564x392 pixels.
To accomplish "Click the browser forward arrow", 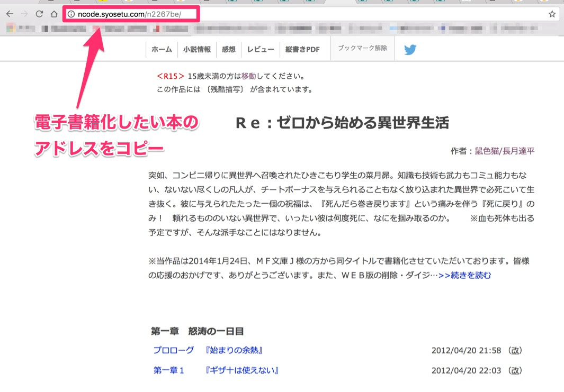I will pos(24,14).
